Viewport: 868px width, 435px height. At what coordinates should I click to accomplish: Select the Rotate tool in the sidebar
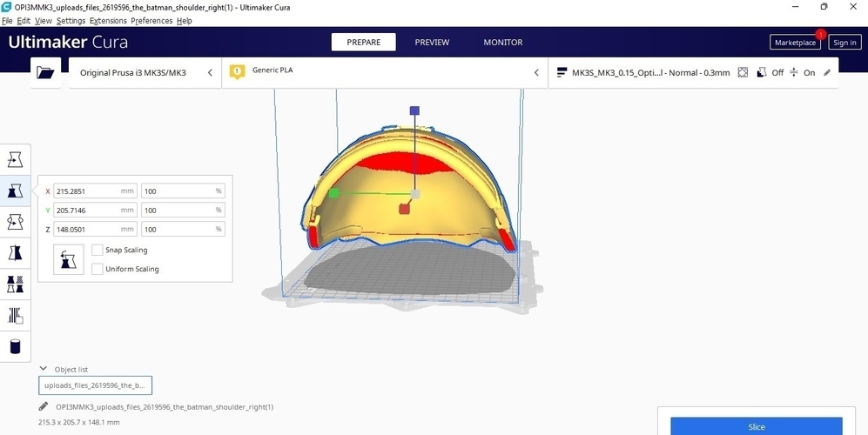click(x=15, y=222)
